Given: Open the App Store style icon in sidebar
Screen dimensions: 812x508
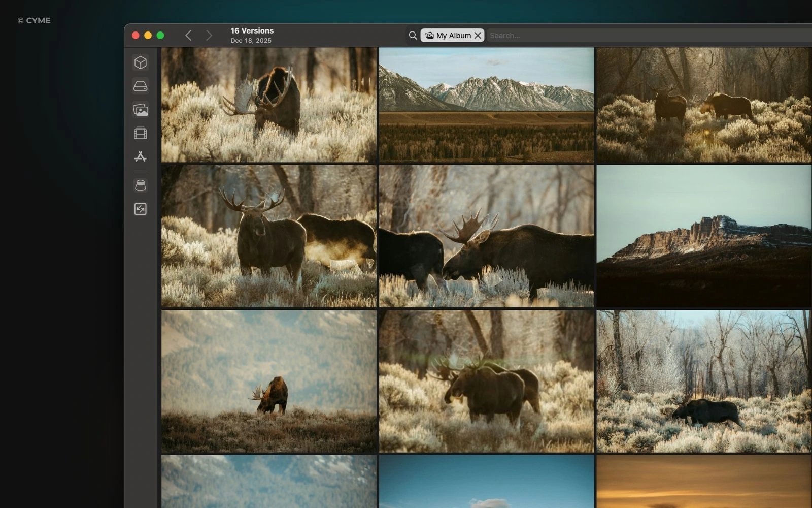Looking at the screenshot, I should [x=141, y=156].
